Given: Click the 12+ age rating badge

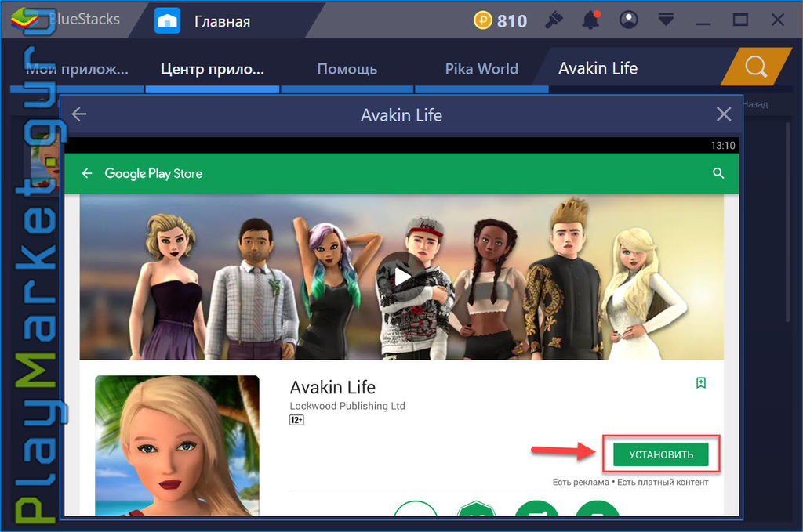Looking at the screenshot, I should (x=296, y=420).
